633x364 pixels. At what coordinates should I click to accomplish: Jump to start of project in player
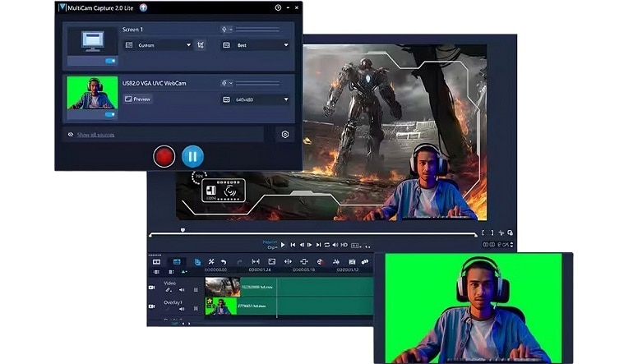pos(293,245)
